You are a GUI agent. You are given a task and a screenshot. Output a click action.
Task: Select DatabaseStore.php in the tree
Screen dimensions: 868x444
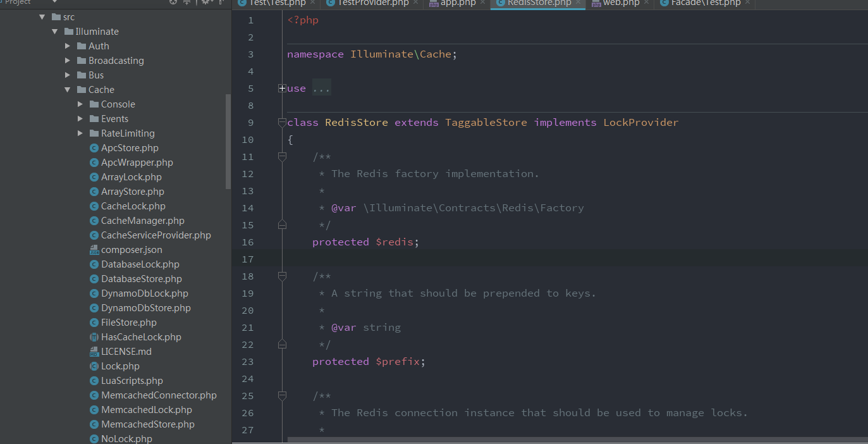click(142, 279)
